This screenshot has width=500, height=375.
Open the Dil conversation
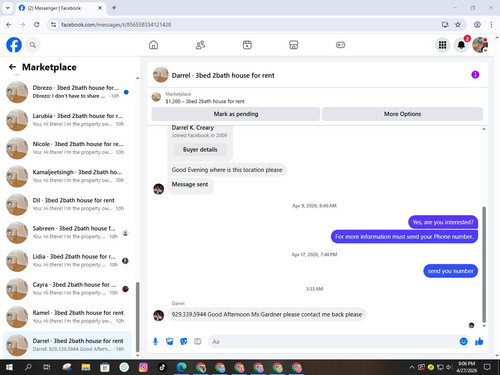coord(67,204)
